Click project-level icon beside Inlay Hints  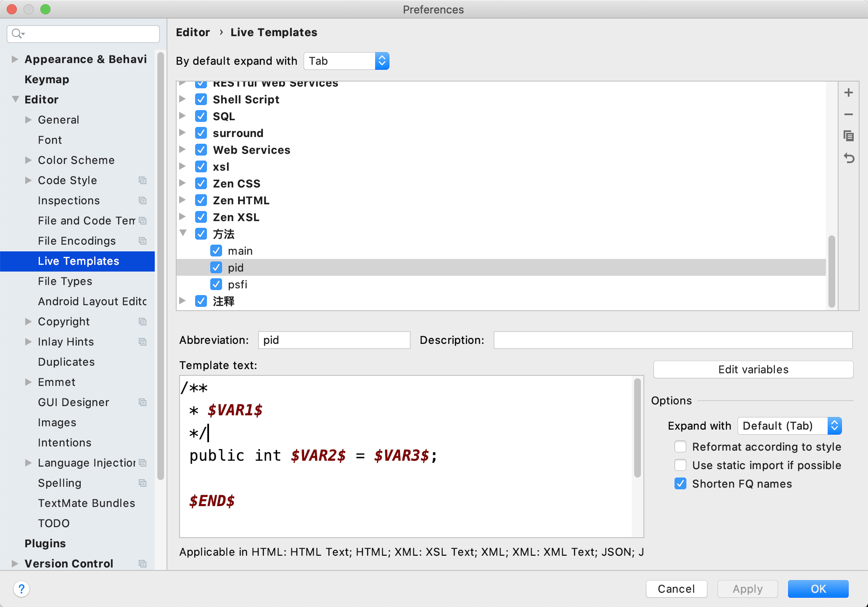(x=143, y=342)
